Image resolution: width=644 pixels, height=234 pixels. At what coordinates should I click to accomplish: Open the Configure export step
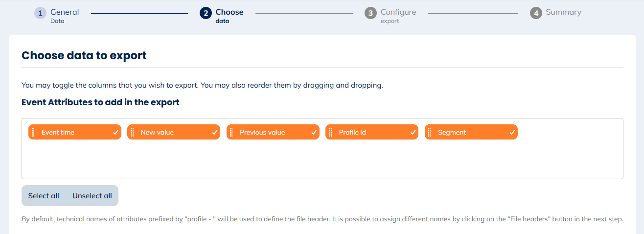tap(398, 13)
